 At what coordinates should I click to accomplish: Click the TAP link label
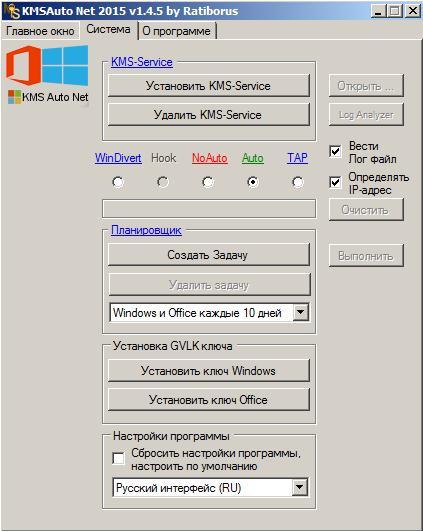[x=297, y=158]
